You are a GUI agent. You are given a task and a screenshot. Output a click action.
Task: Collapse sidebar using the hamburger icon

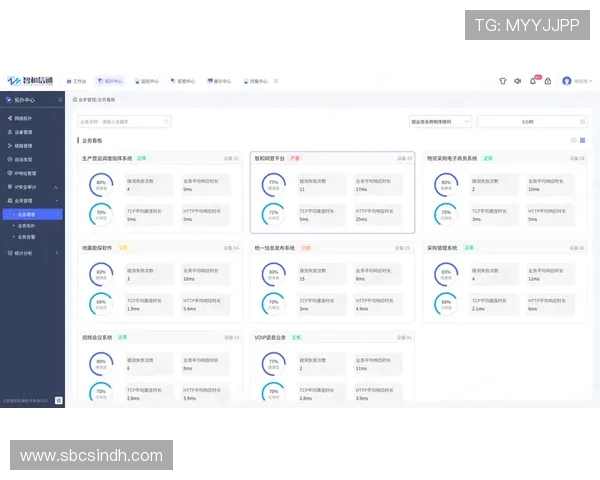pyautogui.click(x=60, y=100)
